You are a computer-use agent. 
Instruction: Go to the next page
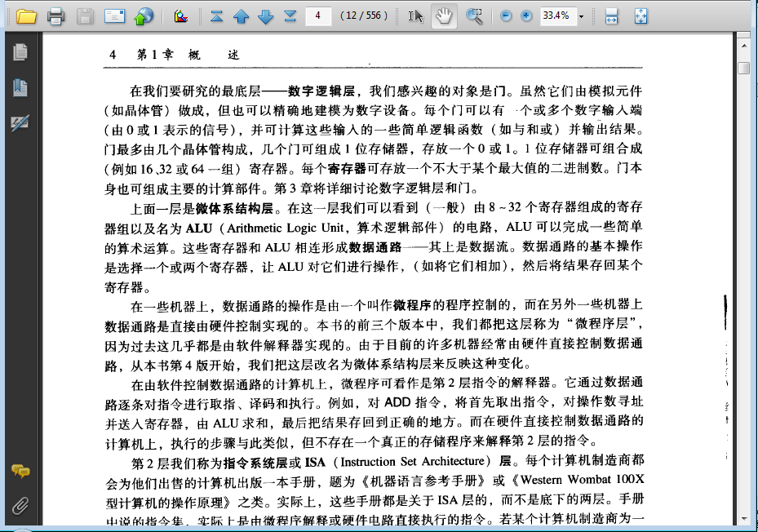pos(265,16)
